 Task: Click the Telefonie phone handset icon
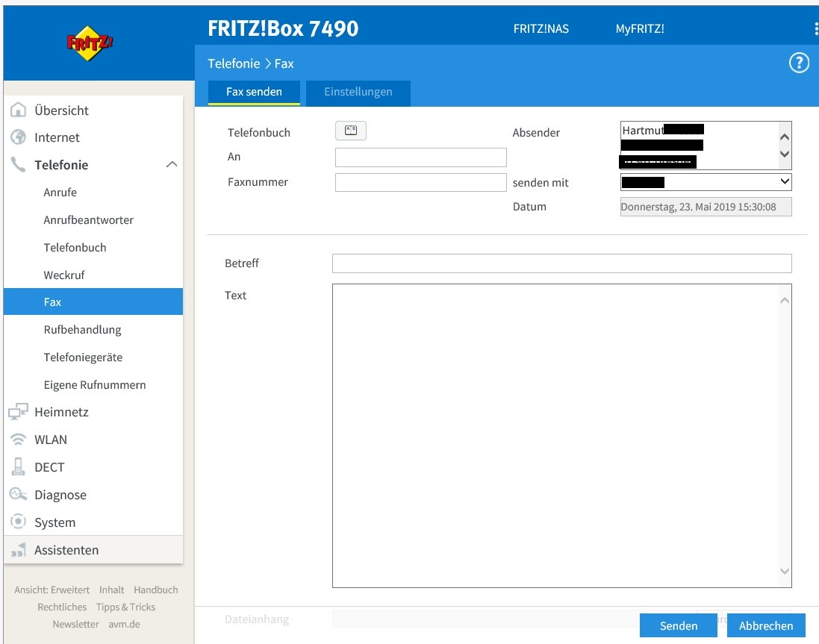click(x=18, y=165)
